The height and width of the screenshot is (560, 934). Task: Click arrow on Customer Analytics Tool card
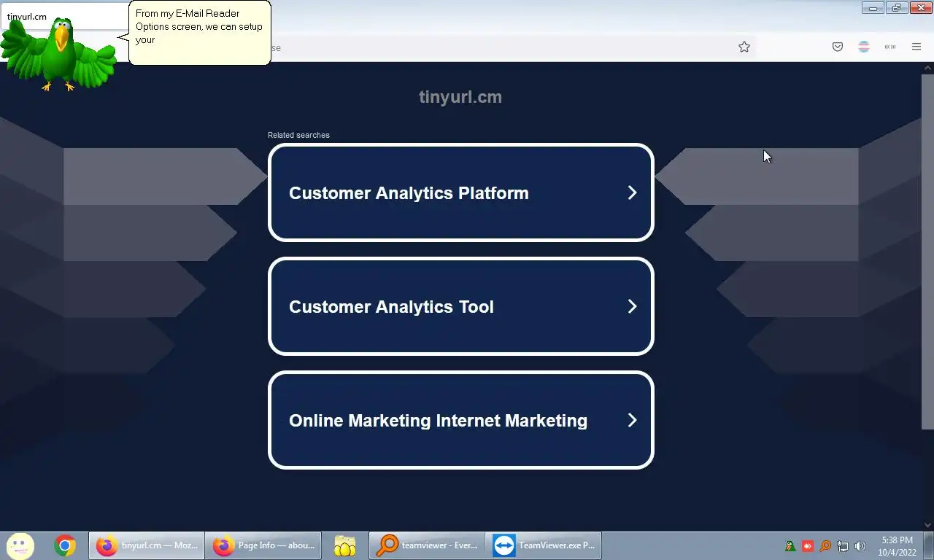pos(632,306)
